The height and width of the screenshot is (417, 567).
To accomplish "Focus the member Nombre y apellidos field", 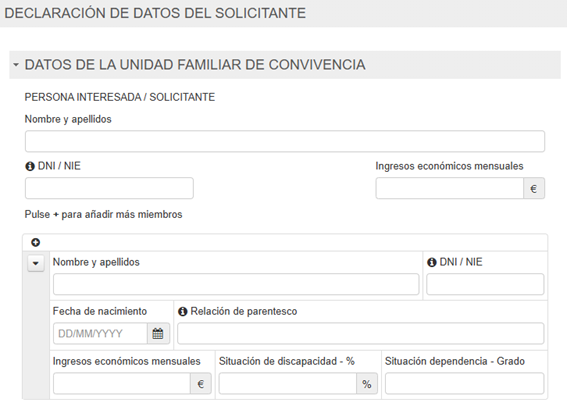I will (x=236, y=284).
